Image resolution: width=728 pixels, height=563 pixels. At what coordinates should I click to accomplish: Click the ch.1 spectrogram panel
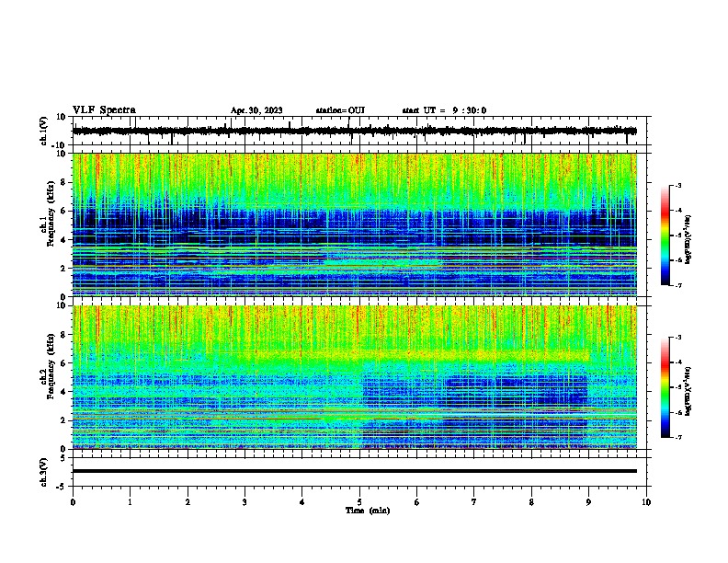pos(355,224)
